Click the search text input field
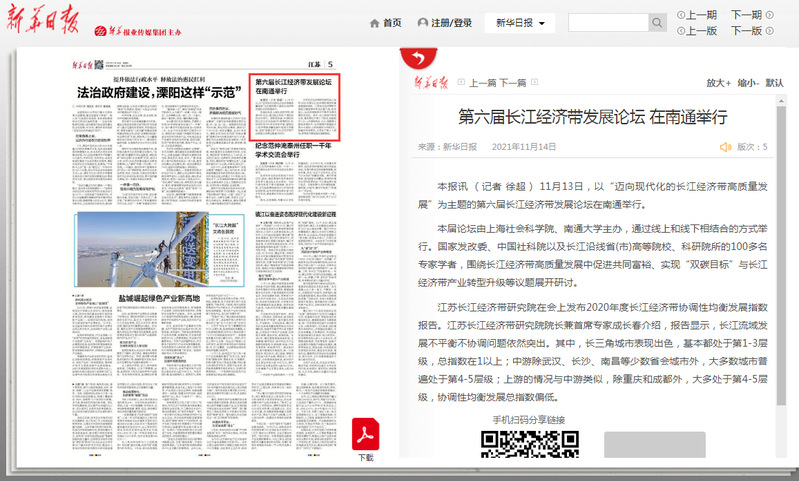The width and height of the screenshot is (799, 481). click(x=607, y=23)
